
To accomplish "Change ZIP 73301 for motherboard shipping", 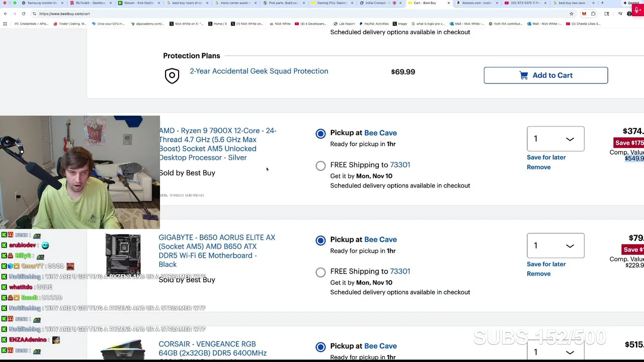I will [400, 271].
